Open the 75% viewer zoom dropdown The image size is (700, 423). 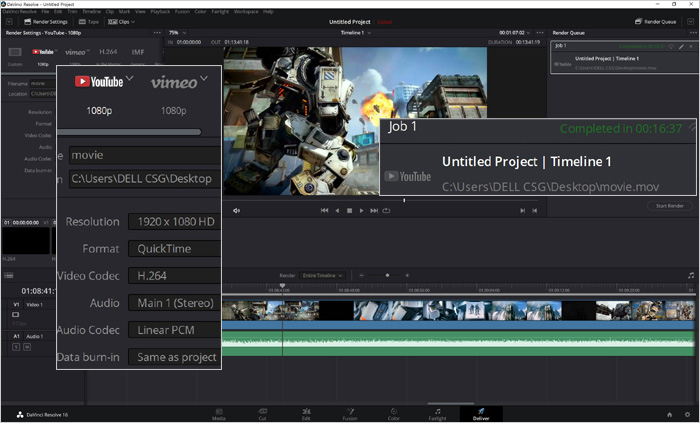(x=177, y=33)
